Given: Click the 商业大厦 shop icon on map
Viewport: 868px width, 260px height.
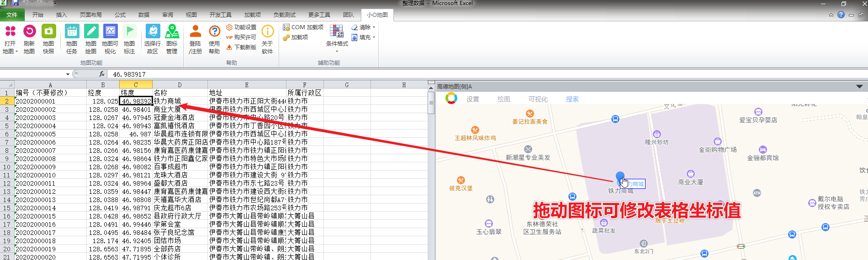Looking at the screenshot, I should pos(690,174).
